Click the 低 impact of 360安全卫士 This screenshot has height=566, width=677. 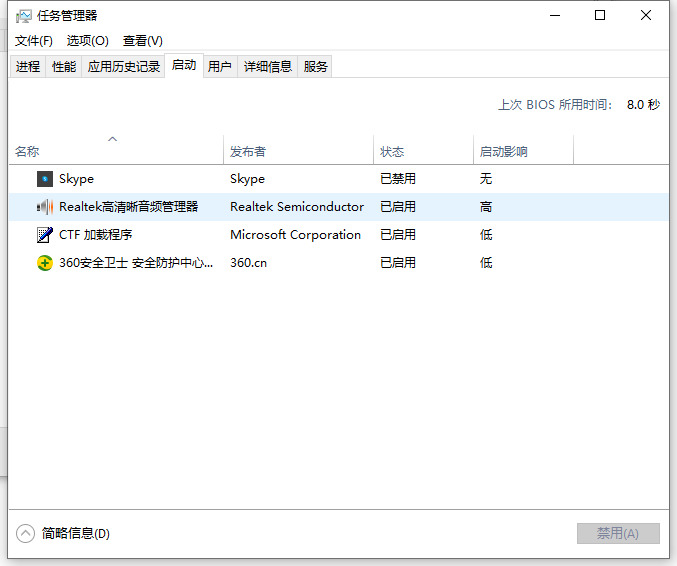486,263
